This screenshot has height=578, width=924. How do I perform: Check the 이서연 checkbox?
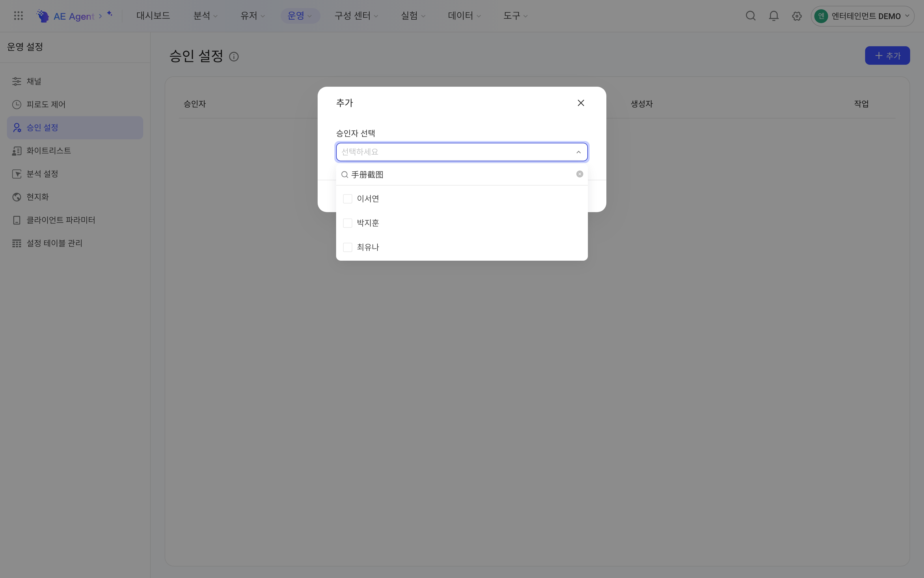click(x=347, y=199)
